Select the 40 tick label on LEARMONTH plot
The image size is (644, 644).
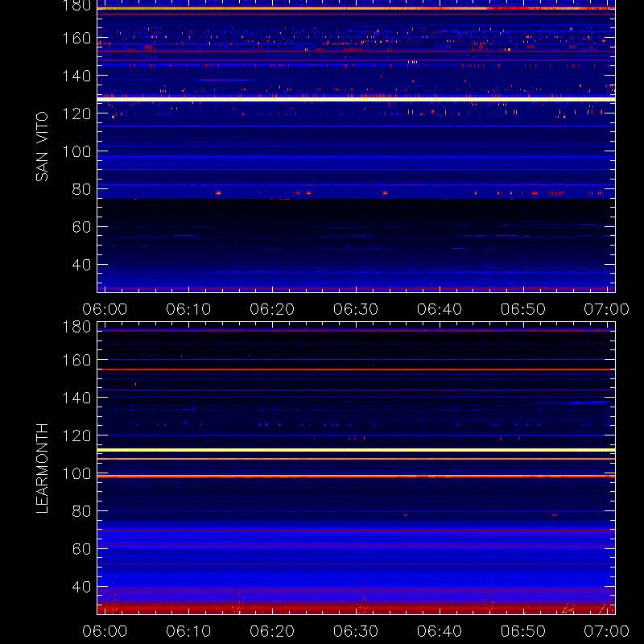coord(82,587)
